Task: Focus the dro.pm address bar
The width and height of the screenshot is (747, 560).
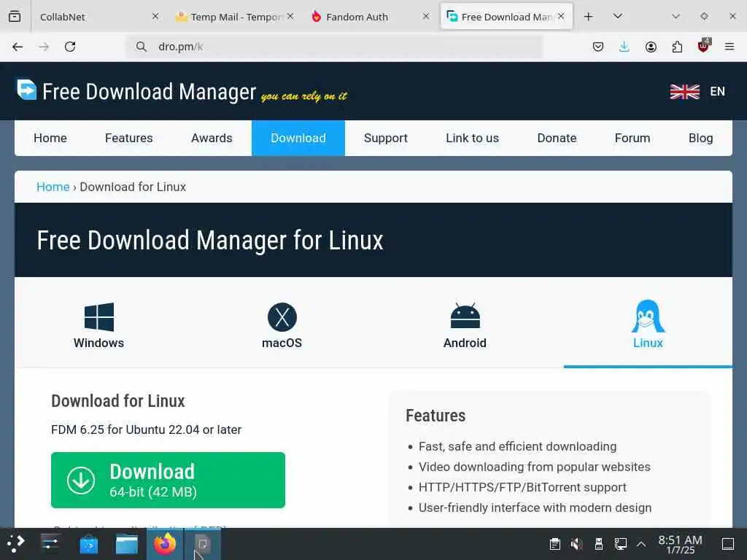Action: pyautogui.click(x=333, y=47)
